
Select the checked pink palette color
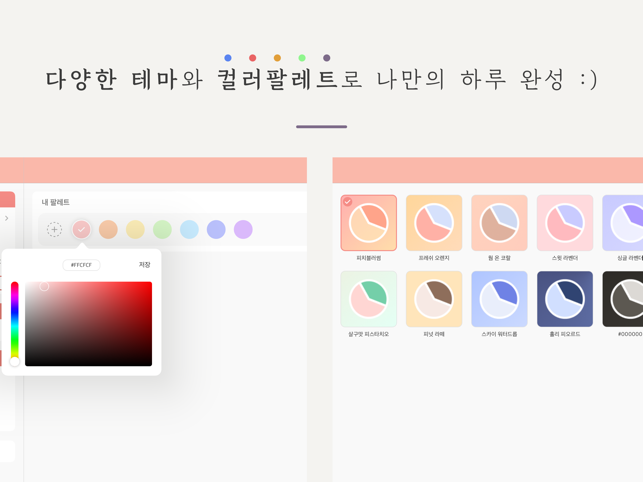click(x=81, y=229)
